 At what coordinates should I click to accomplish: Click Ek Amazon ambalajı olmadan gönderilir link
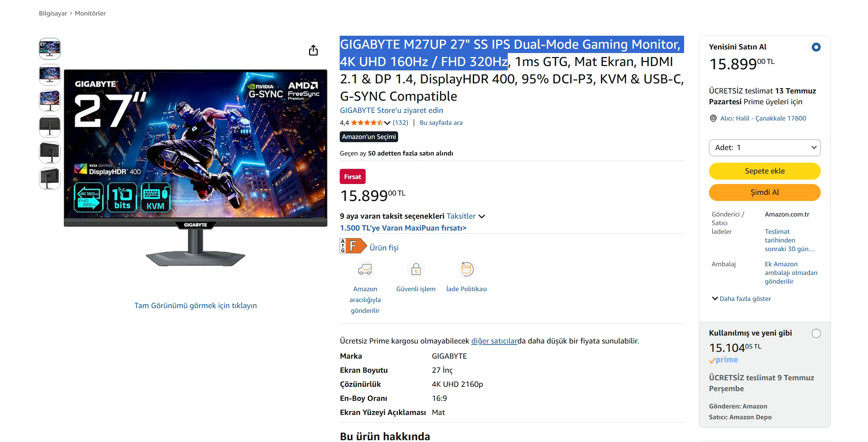tap(791, 273)
